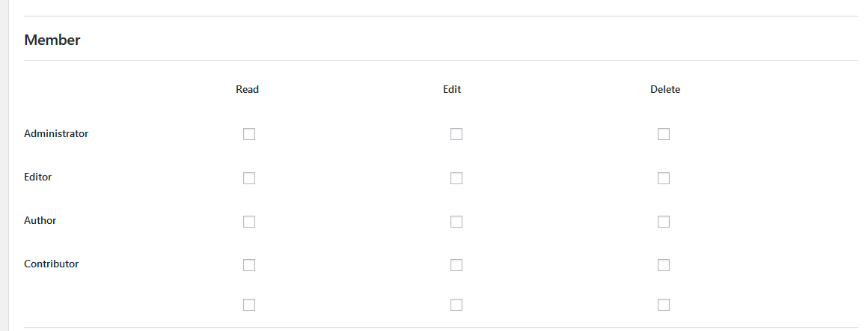This screenshot has width=868, height=331.
Task: Click the Delete column header
Action: [665, 90]
